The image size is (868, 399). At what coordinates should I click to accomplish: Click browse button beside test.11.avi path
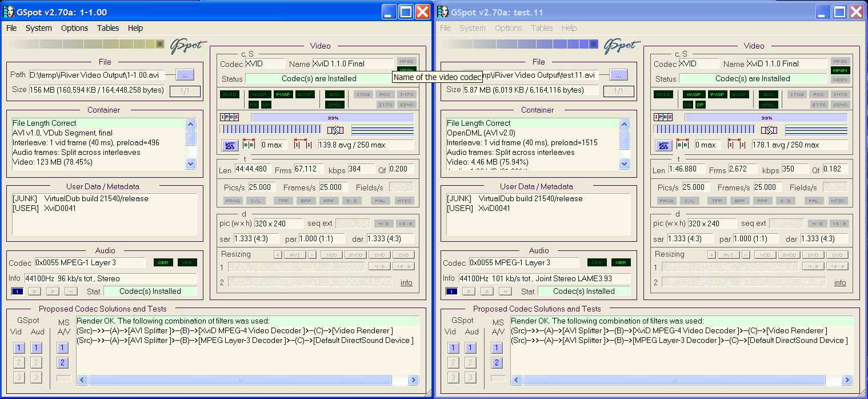(619, 75)
